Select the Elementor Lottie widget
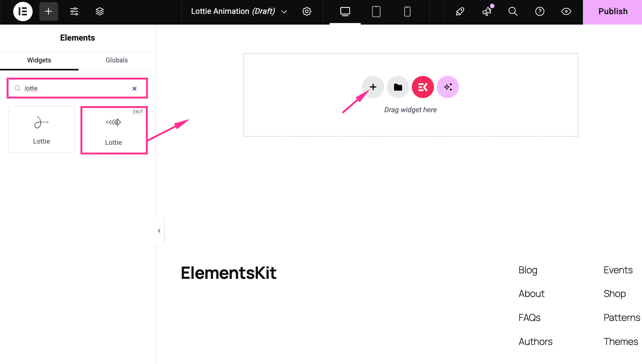 (x=41, y=129)
